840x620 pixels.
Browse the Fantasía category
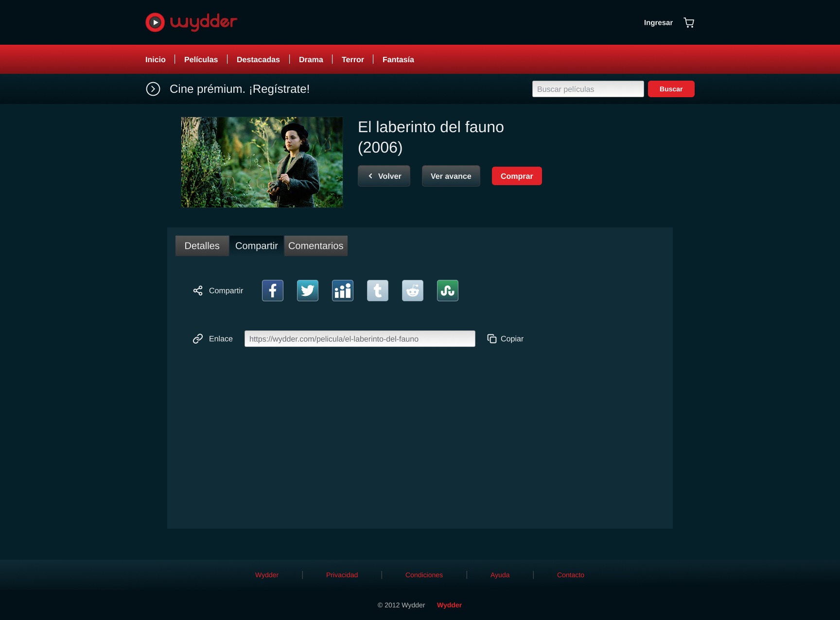(398, 59)
